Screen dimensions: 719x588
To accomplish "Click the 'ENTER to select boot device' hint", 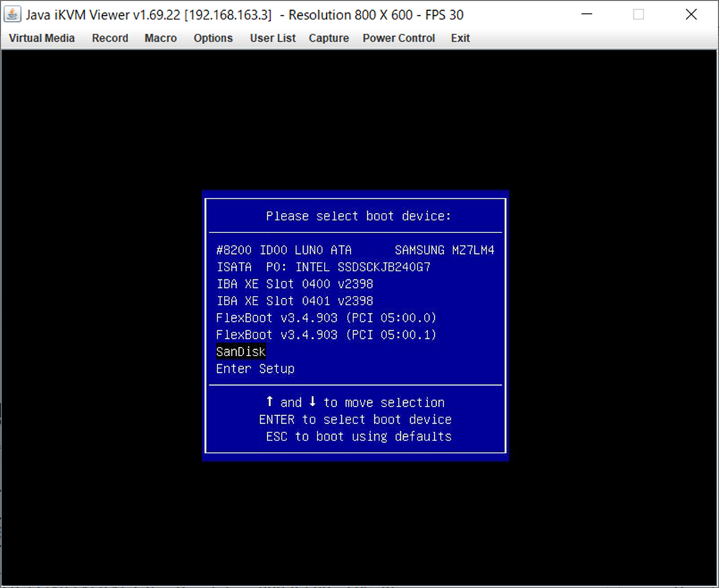I will [356, 420].
